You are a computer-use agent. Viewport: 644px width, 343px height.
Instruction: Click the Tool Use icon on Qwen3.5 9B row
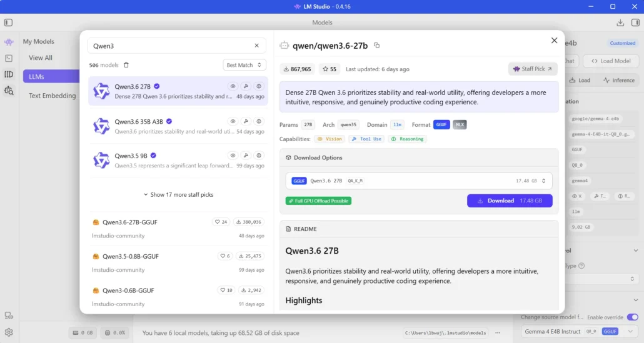246,156
